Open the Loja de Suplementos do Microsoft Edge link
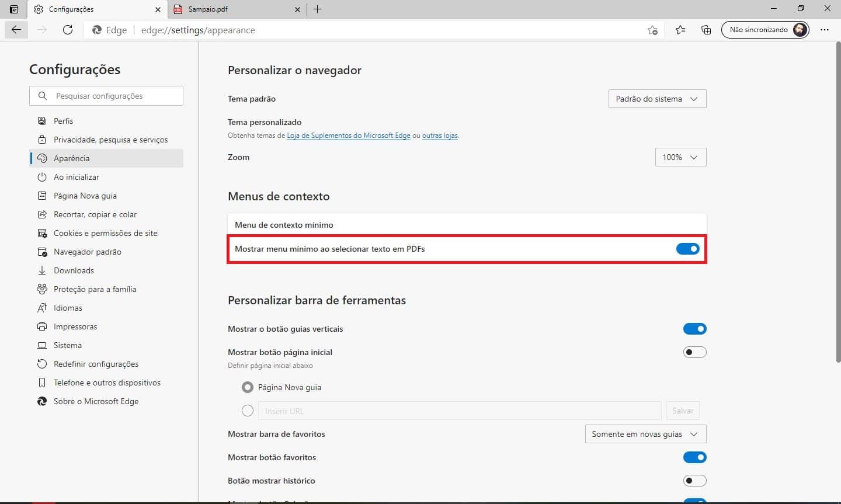This screenshot has width=841, height=504. 349,135
